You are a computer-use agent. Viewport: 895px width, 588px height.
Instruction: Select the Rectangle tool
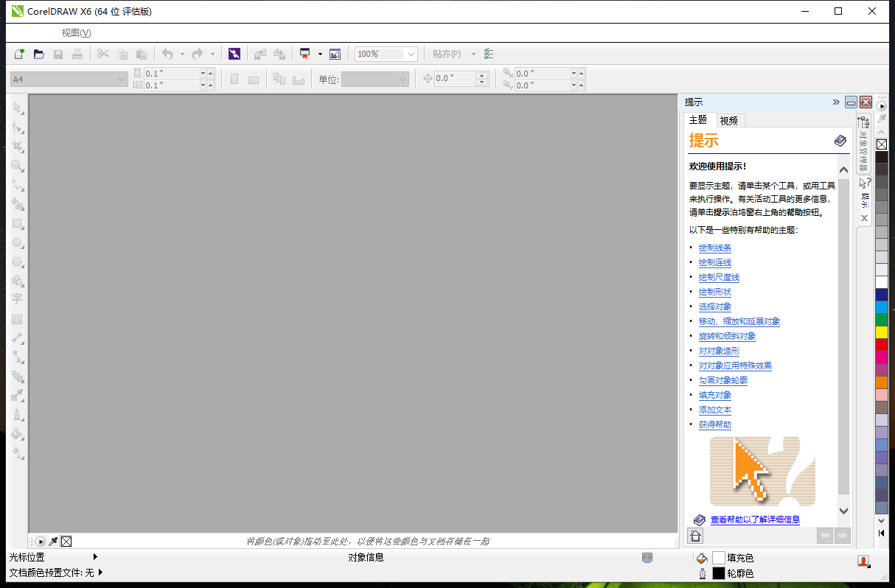(17, 224)
